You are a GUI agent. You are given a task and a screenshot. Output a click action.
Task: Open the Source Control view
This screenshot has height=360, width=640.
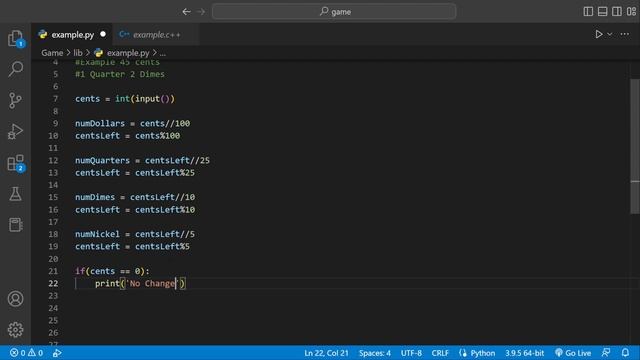point(16,100)
